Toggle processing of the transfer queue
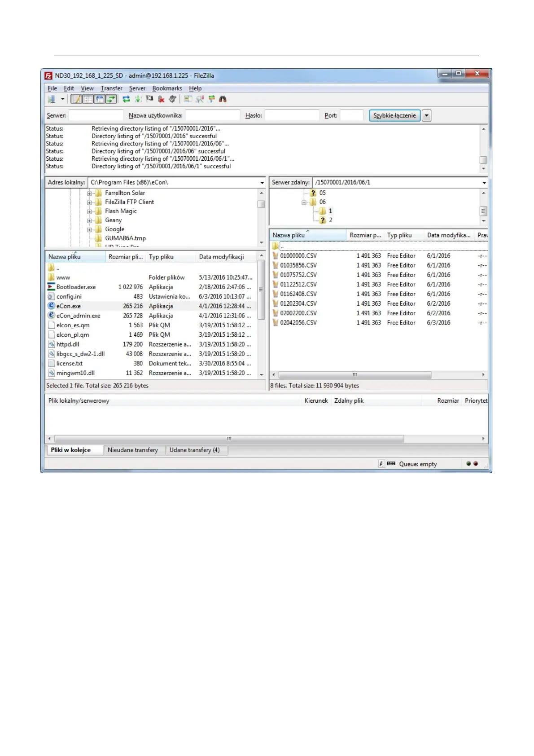Screen dimensions: 534x756 [x=138, y=99]
